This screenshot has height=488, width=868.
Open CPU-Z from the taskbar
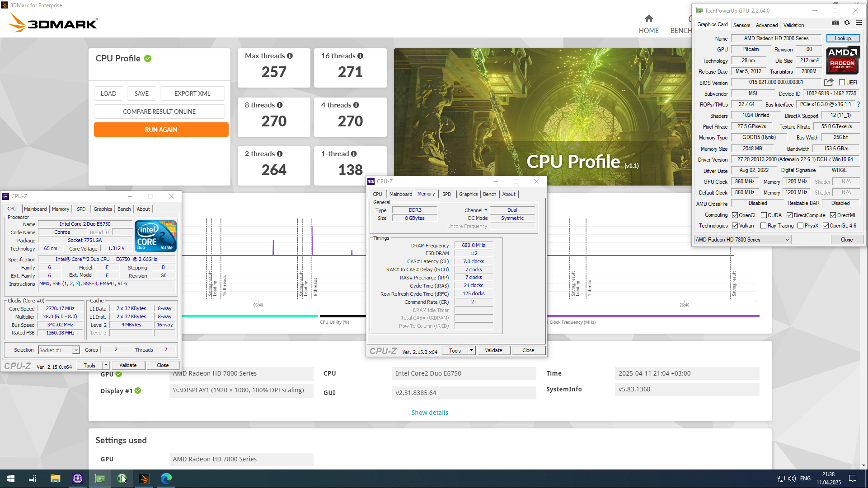pos(78,479)
